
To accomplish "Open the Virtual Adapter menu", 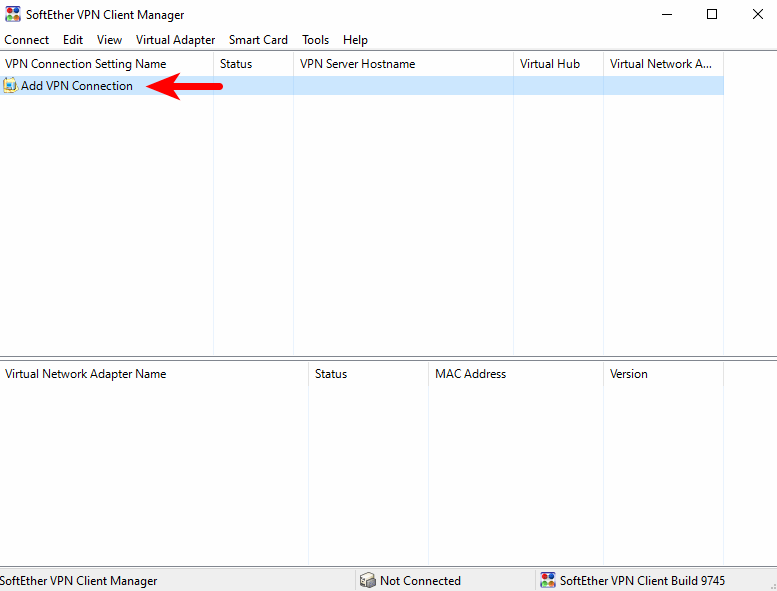I will point(175,40).
